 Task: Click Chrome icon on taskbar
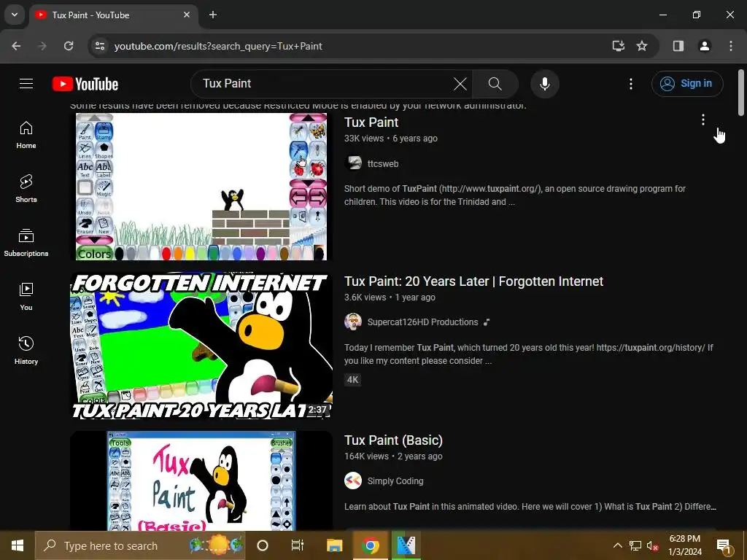coord(370,545)
